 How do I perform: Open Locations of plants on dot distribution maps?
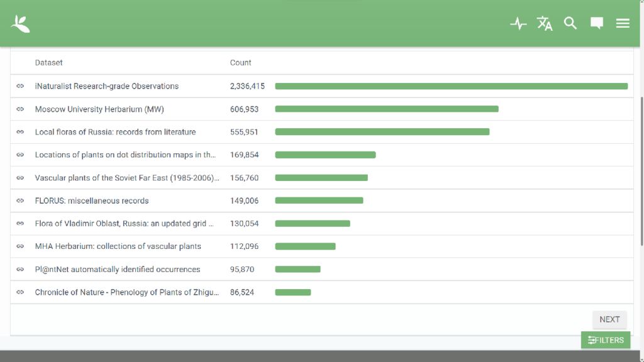[x=125, y=155]
